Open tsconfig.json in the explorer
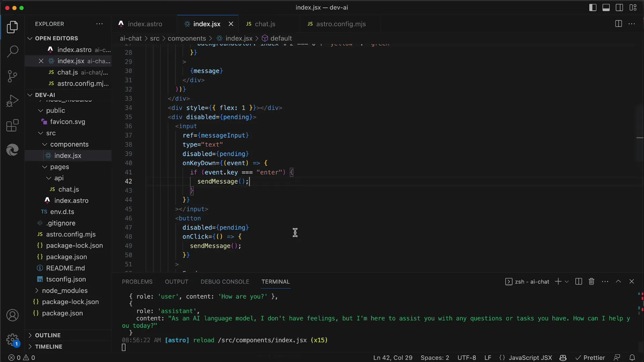 [x=68, y=279]
